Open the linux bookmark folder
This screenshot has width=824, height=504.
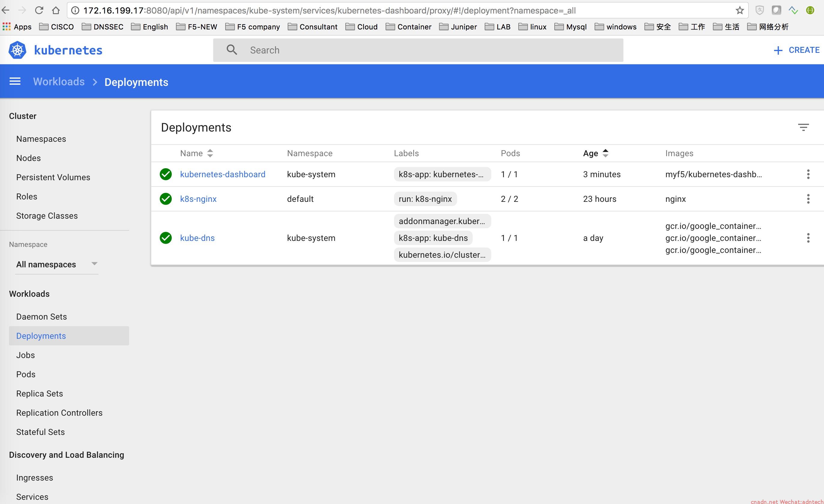pyautogui.click(x=532, y=27)
